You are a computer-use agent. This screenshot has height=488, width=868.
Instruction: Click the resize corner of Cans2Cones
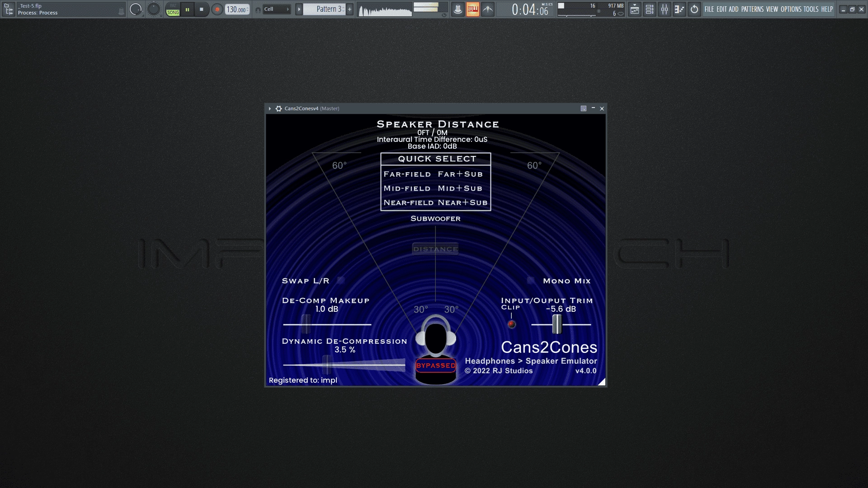[x=601, y=382]
